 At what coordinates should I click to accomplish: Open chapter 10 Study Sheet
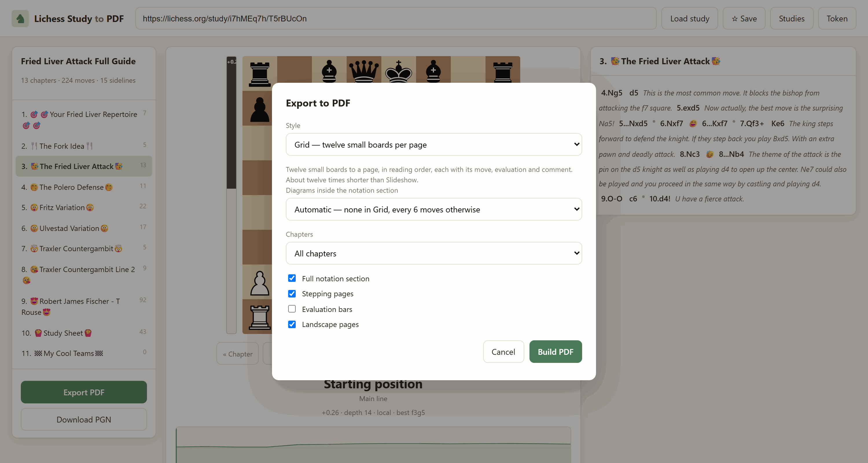tap(84, 333)
